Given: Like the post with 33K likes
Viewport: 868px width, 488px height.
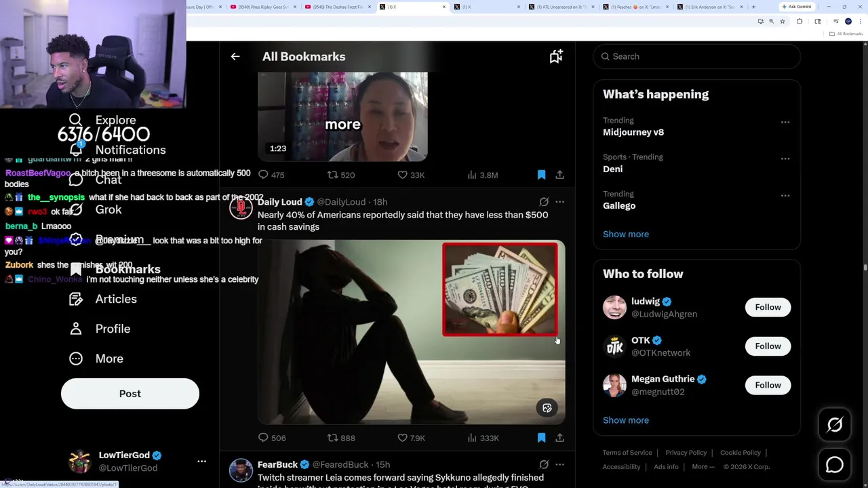Looking at the screenshot, I should point(411,175).
